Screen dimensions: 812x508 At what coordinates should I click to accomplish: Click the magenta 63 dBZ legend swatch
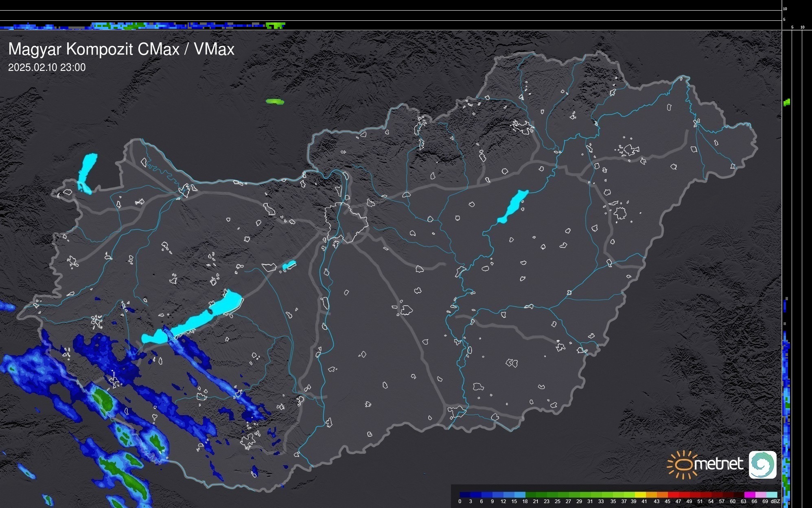tap(749, 495)
